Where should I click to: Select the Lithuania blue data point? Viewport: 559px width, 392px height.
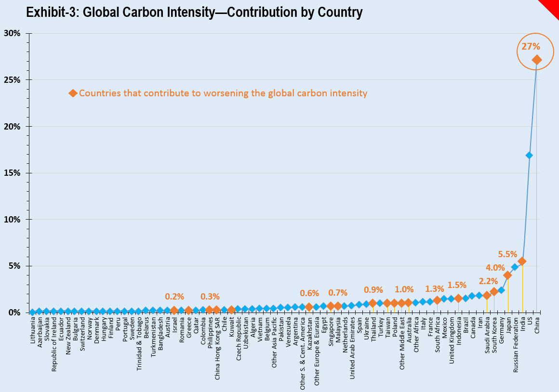pyautogui.click(x=32, y=312)
